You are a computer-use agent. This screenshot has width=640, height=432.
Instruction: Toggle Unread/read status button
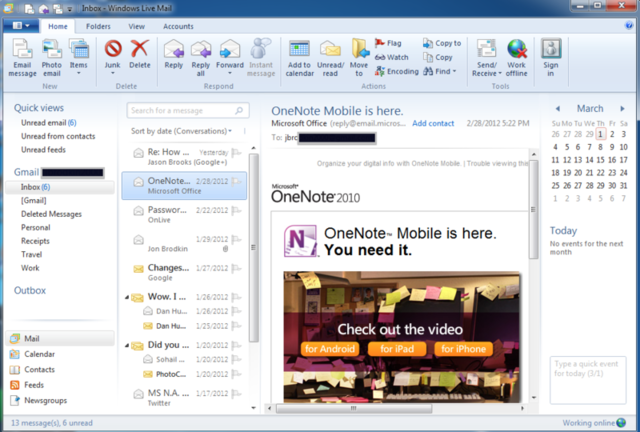tap(331, 55)
